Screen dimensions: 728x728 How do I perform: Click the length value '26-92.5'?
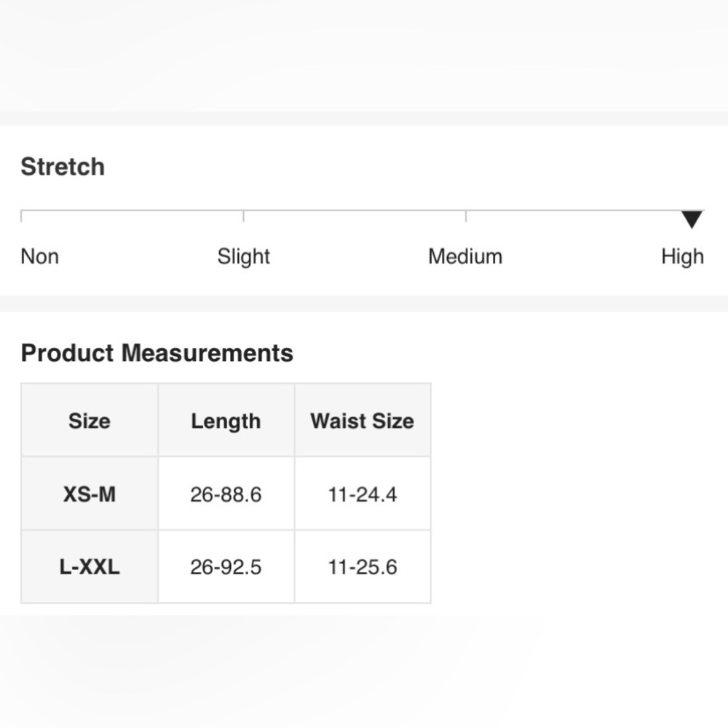(226, 567)
